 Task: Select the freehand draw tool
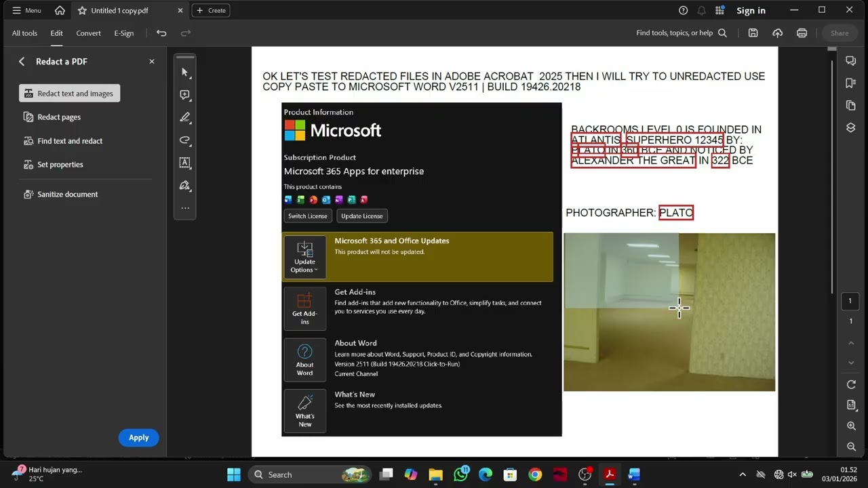tap(185, 140)
